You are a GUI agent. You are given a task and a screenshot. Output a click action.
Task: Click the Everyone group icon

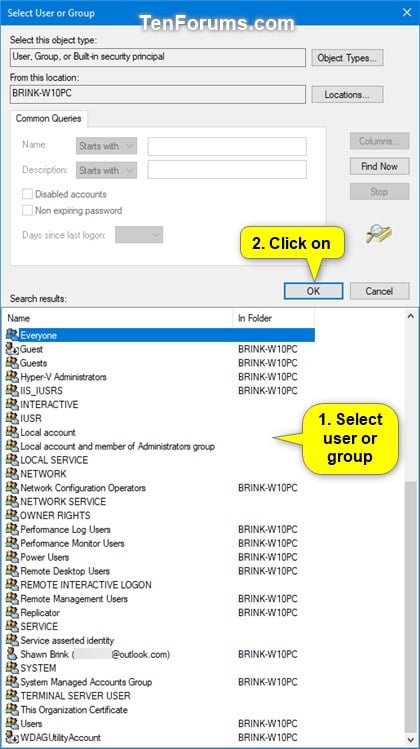12,335
